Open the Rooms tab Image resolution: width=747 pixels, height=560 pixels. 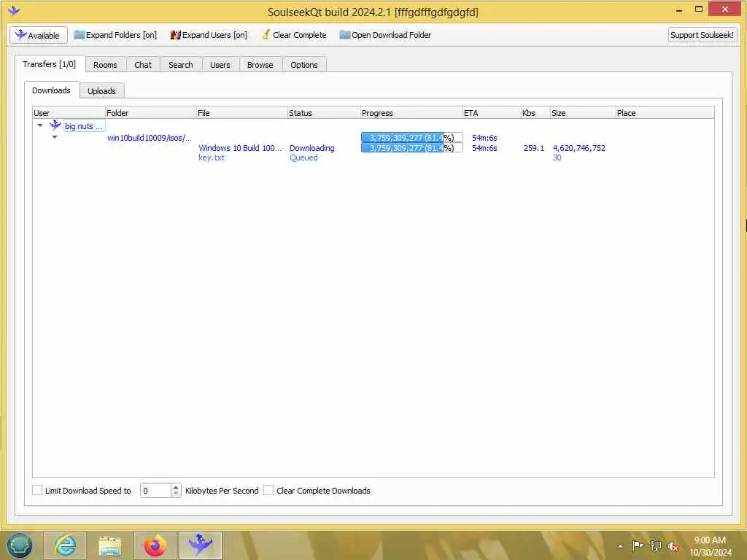coord(105,65)
